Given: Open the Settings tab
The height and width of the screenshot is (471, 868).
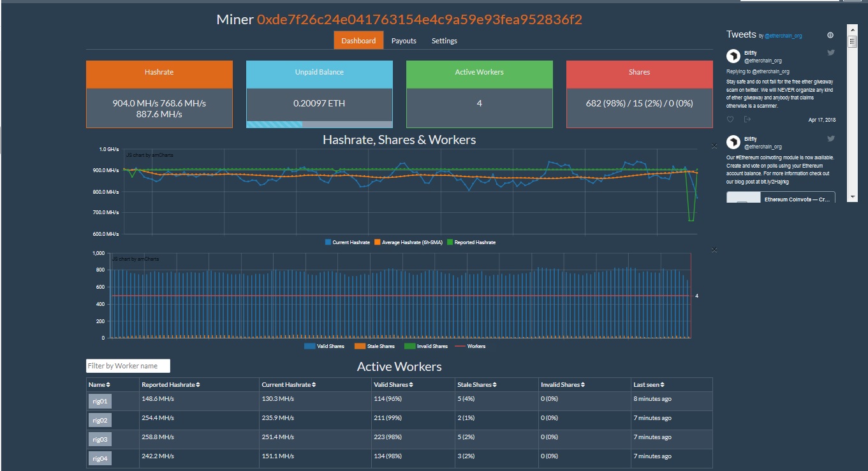Looking at the screenshot, I should pos(444,41).
